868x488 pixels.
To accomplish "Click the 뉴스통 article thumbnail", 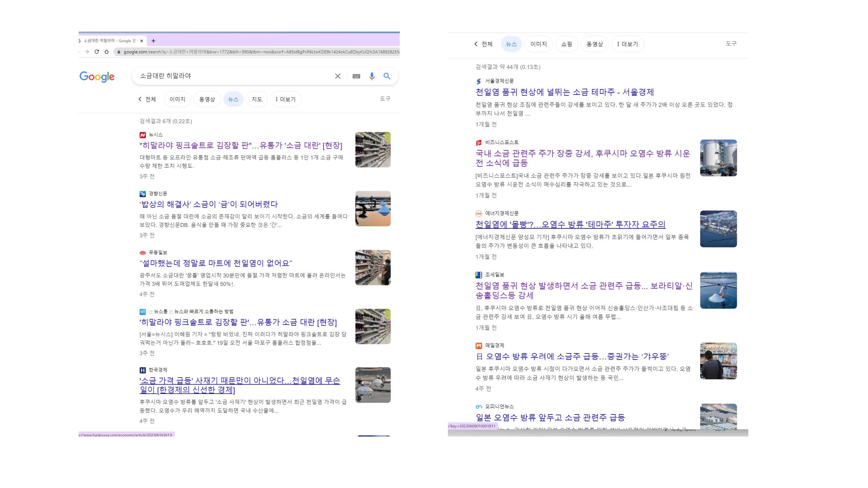I will pyautogui.click(x=373, y=327).
